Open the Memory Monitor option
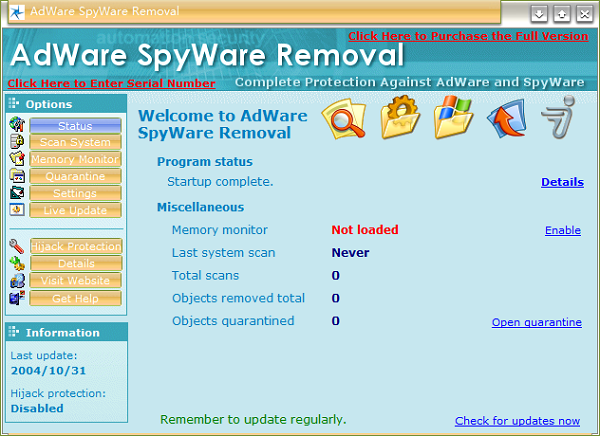 click(x=75, y=160)
